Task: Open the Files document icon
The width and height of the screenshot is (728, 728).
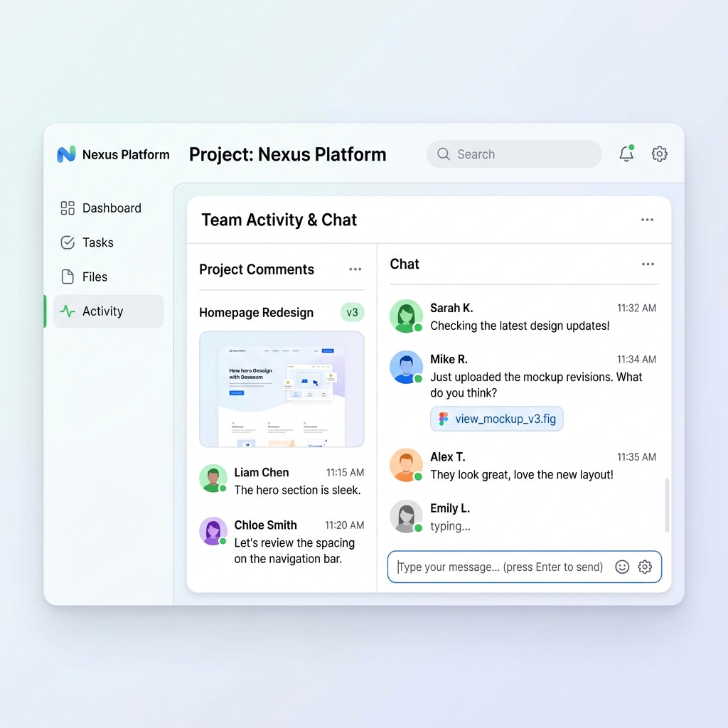Action: (x=67, y=277)
